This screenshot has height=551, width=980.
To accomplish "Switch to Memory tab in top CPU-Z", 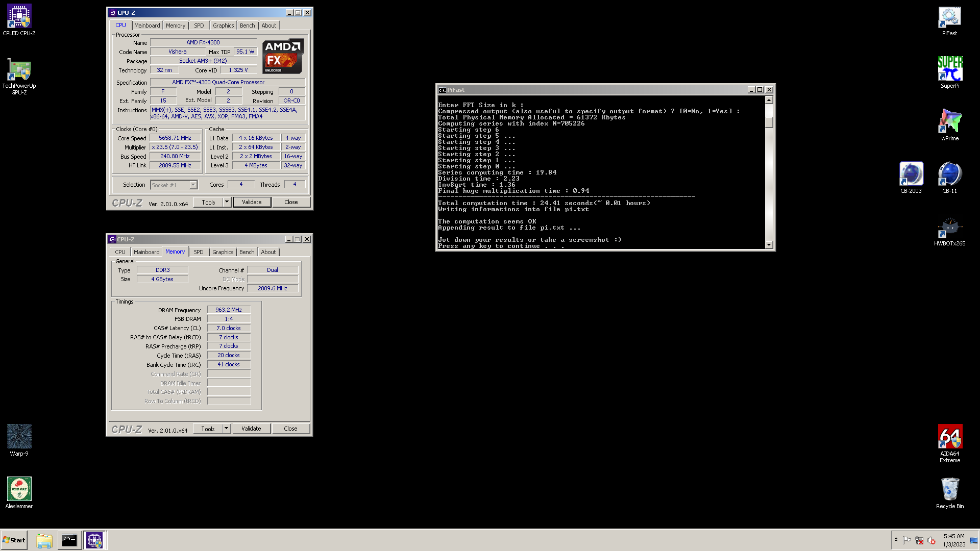I will pyautogui.click(x=176, y=26).
